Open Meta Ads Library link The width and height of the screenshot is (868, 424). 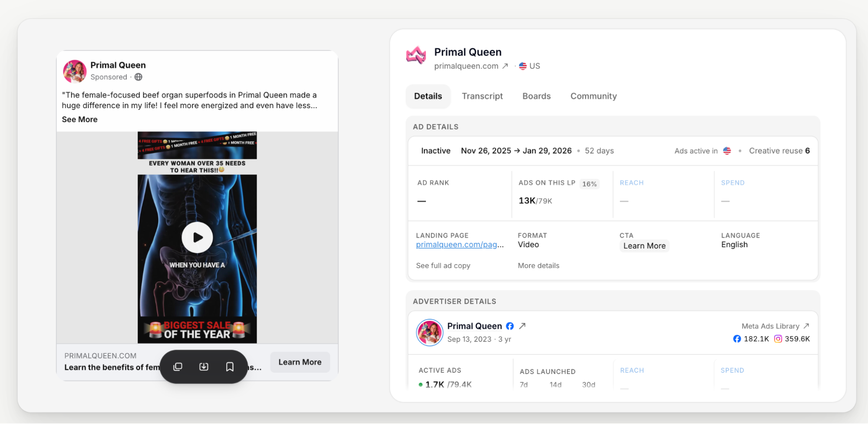click(x=775, y=326)
